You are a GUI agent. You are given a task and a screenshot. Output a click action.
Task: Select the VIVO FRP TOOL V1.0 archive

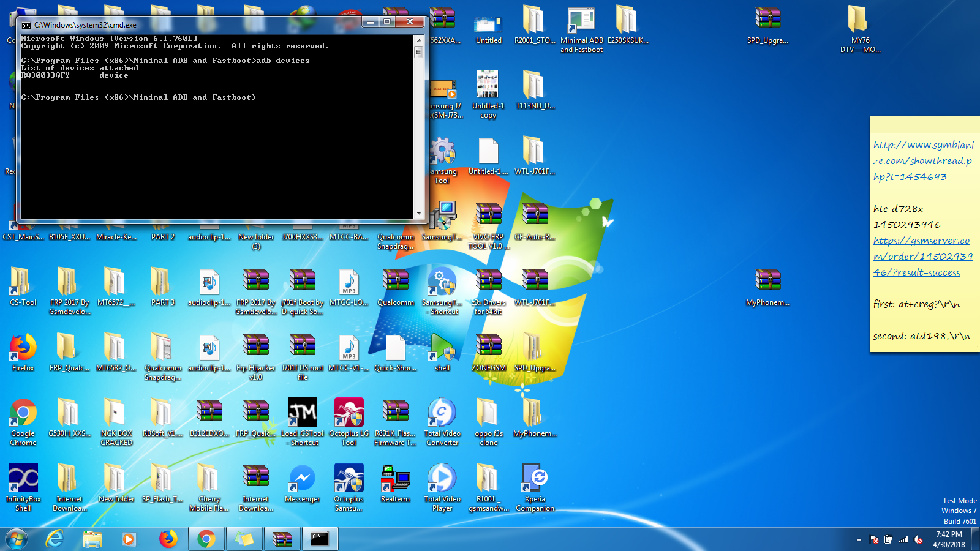pos(488,225)
